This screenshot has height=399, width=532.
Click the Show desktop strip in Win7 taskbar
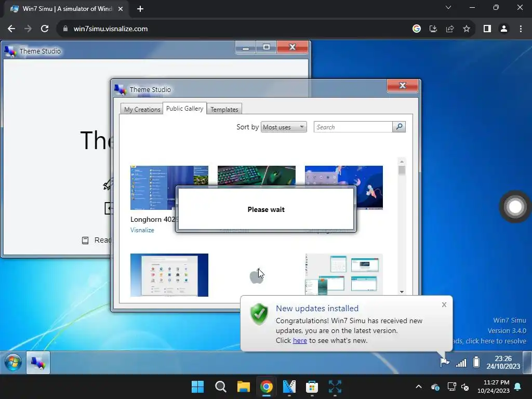527,362
